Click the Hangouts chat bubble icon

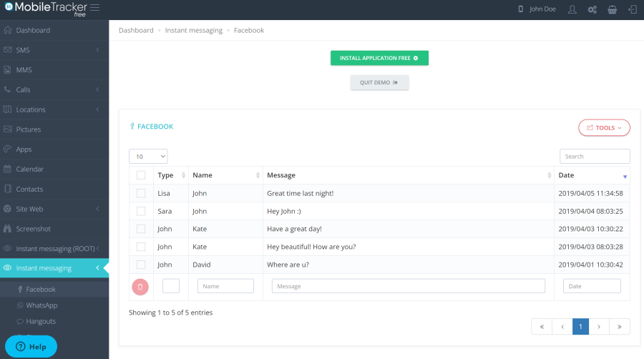(20, 321)
